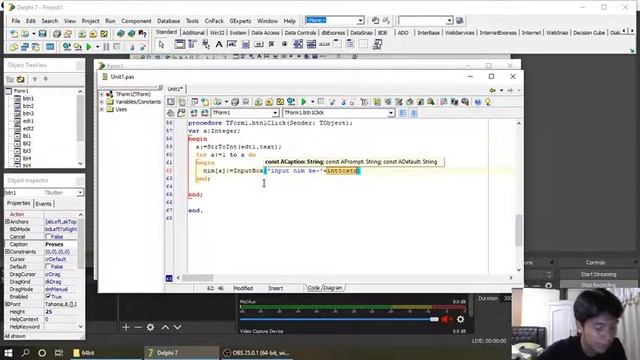The image size is (640, 360).
Task: Click the Save All icon in main toolbar
Action: click(x=57, y=34)
